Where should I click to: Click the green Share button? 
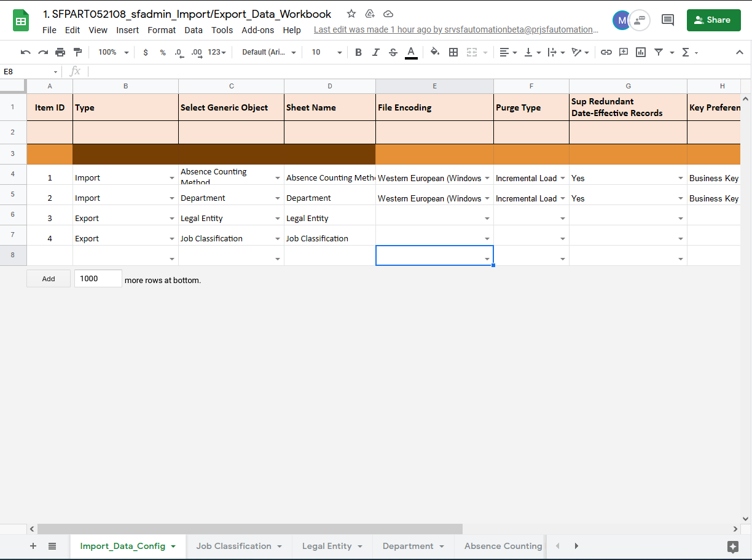click(x=713, y=20)
